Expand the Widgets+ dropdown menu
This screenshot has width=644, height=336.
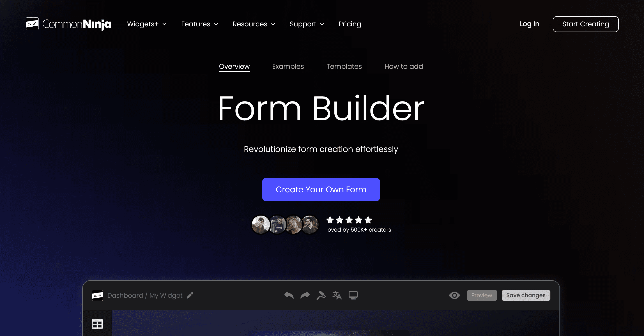point(146,24)
